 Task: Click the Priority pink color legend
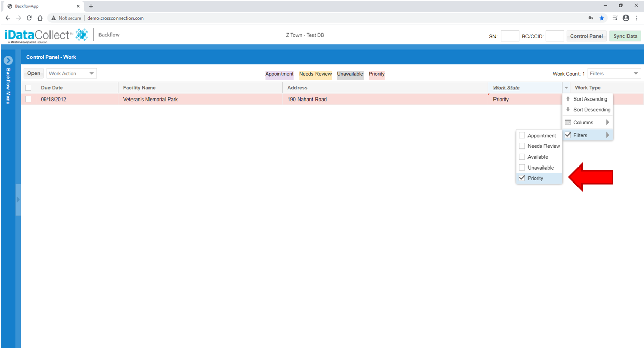(x=376, y=74)
